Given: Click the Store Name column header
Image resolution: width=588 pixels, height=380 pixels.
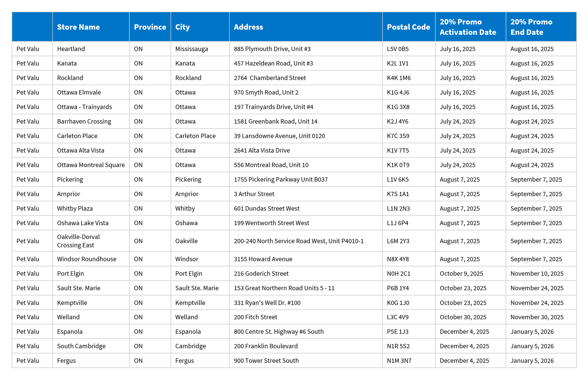Looking at the screenshot, I should click(x=78, y=27).
